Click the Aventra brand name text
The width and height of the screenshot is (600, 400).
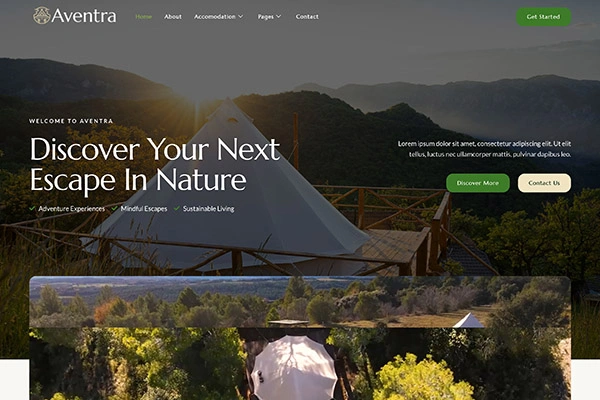tap(84, 16)
